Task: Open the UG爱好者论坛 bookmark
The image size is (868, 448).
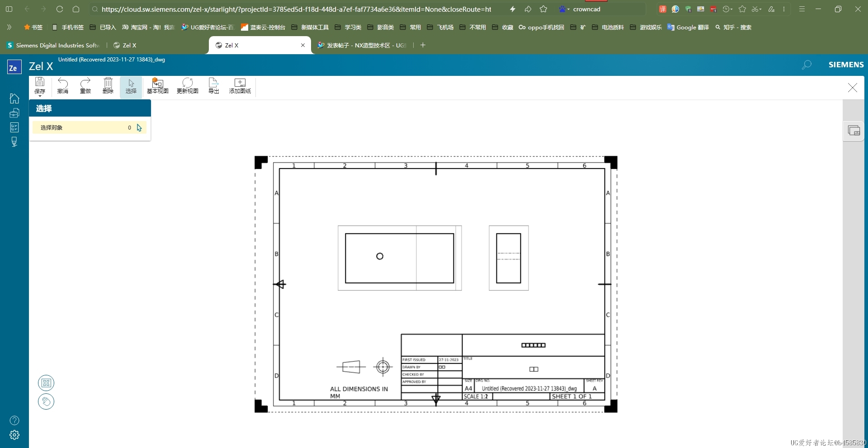Action: 208,27
